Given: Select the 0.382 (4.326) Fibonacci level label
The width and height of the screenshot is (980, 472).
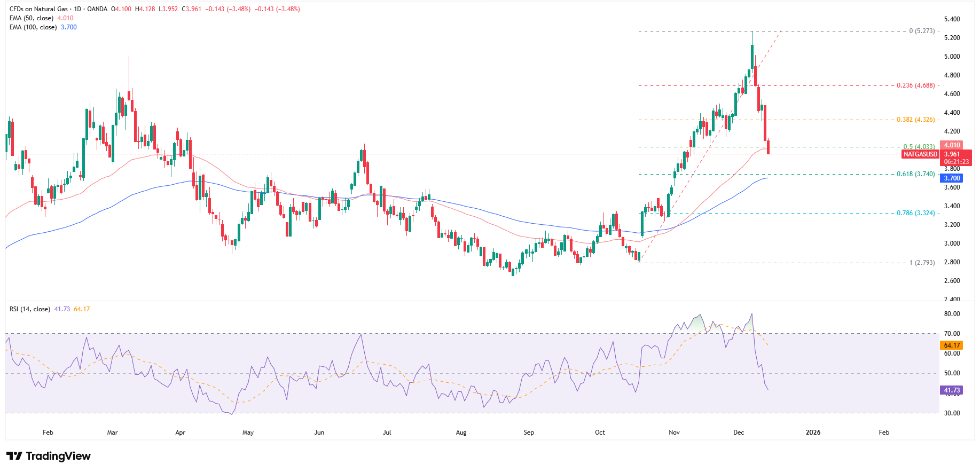Looking at the screenshot, I should coord(915,120).
